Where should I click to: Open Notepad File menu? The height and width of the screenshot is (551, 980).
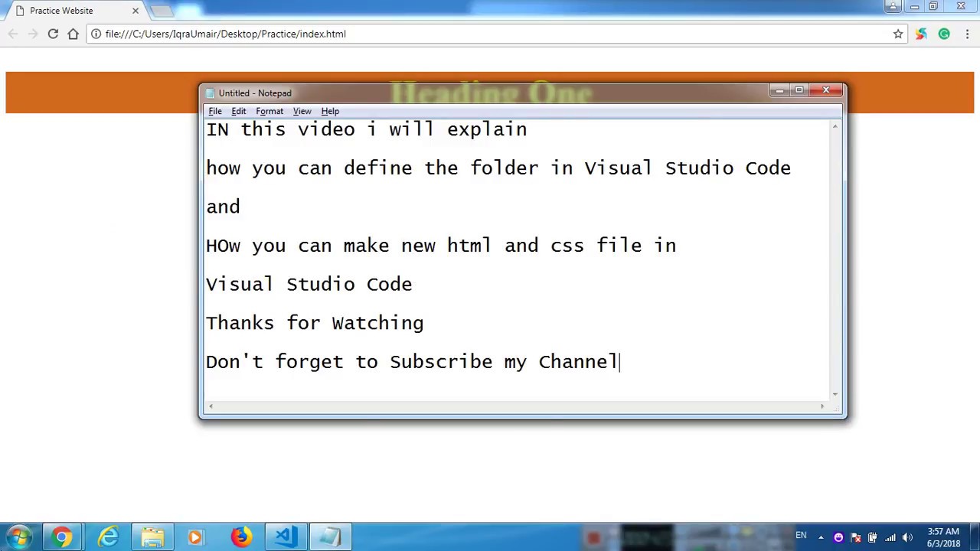pos(215,111)
